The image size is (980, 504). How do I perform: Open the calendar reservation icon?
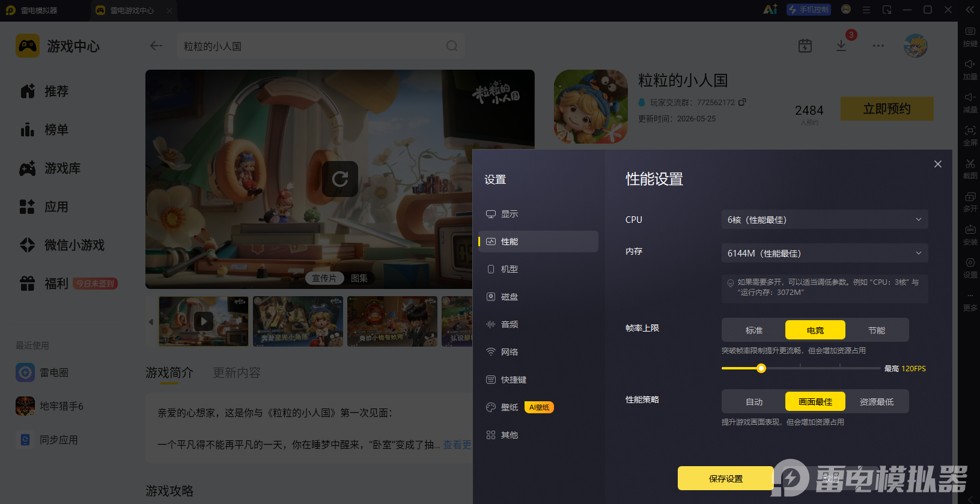pos(805,46)
